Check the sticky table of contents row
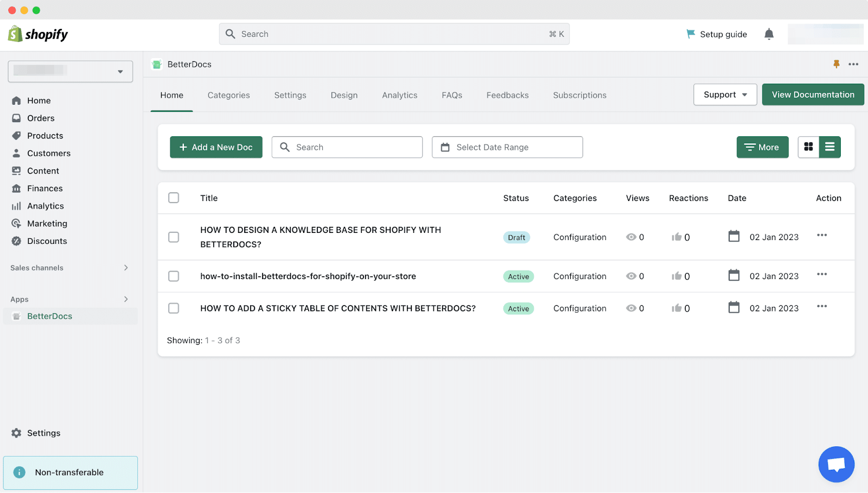 click(174, 308)
